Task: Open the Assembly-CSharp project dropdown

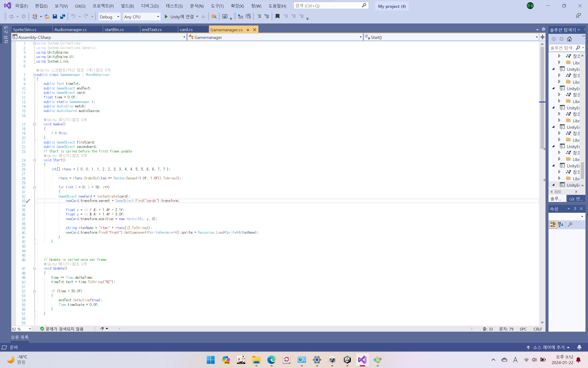Action: click(x=99, y=37)
